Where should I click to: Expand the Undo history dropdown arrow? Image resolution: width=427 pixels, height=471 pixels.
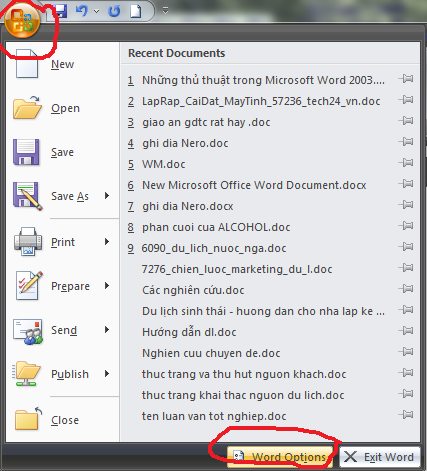coord(97,11)
